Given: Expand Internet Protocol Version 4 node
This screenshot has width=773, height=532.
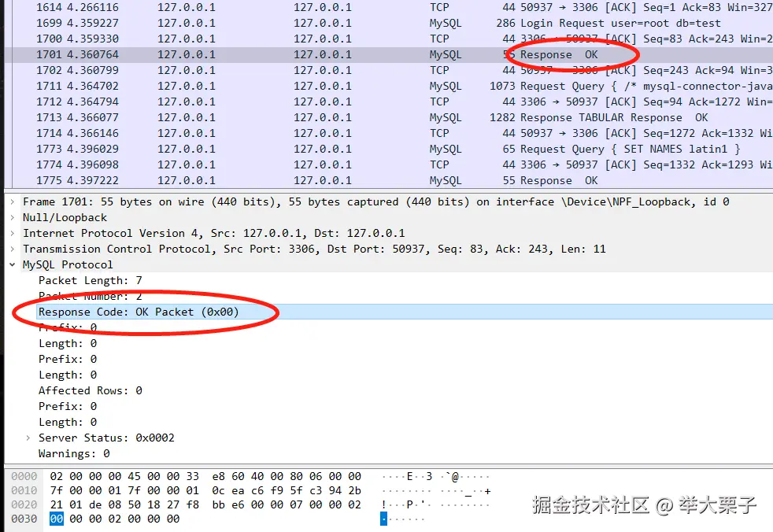Looking at the screenshot, I should point(12,234).
